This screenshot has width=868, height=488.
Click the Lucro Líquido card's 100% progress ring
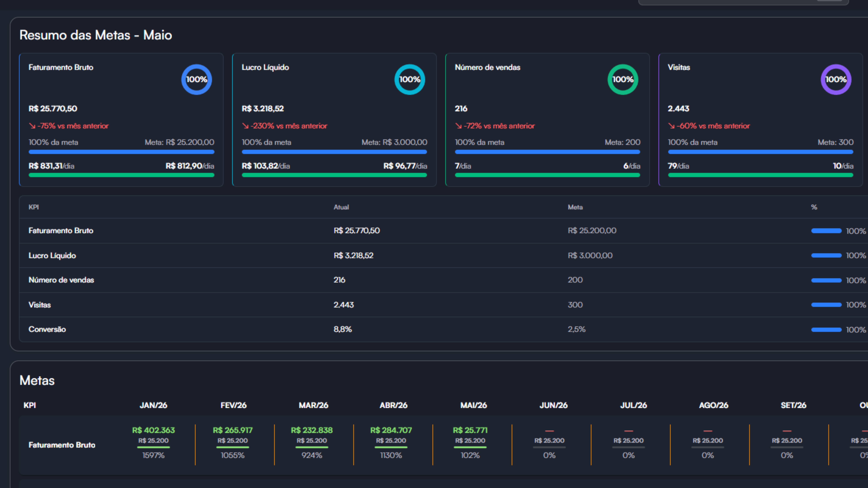pyautogui.click(x=410, y=80)
